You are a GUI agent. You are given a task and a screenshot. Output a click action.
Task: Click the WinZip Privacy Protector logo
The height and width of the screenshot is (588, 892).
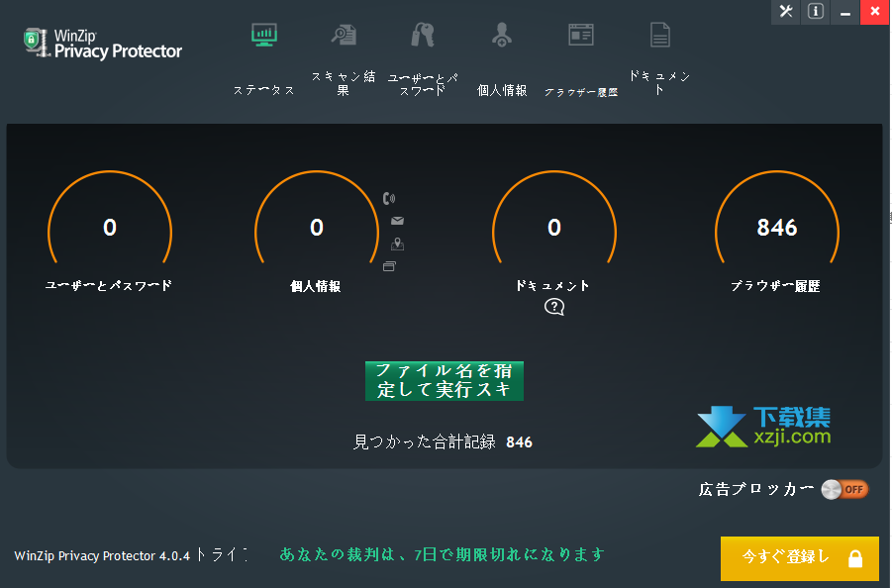coord(103,44)
